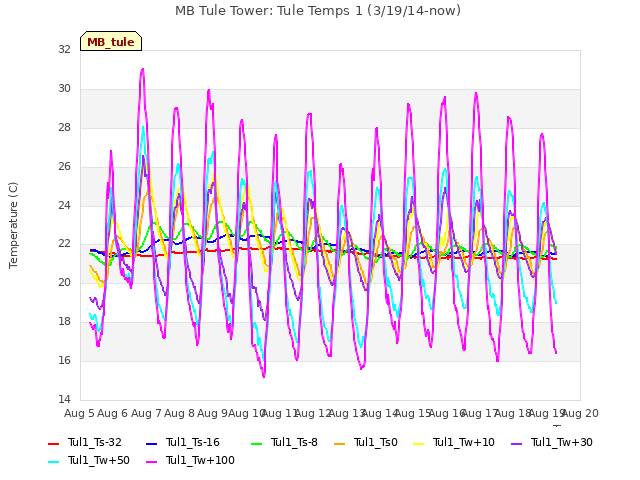This screenshot has height=480, width=640.
Task: Click the 26 y-axis tick label
Action: (x=64, y=167)
